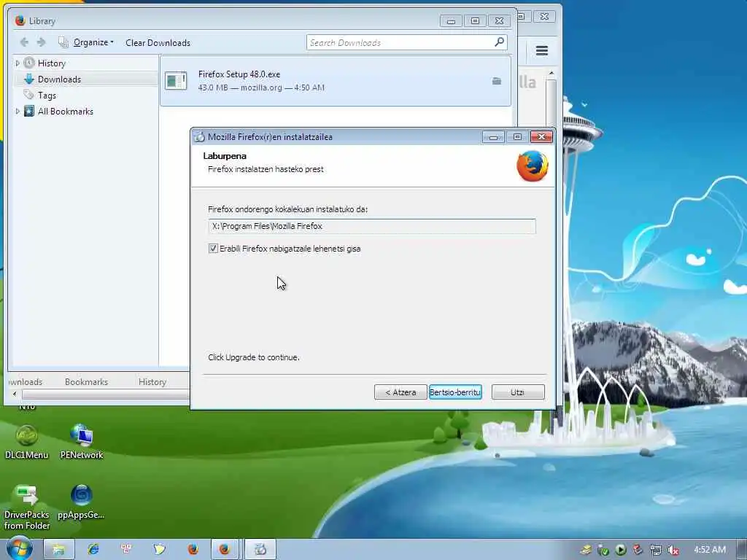Launch Internet Explorer from taskbar
747x560 pixels.
coord(93,549)
